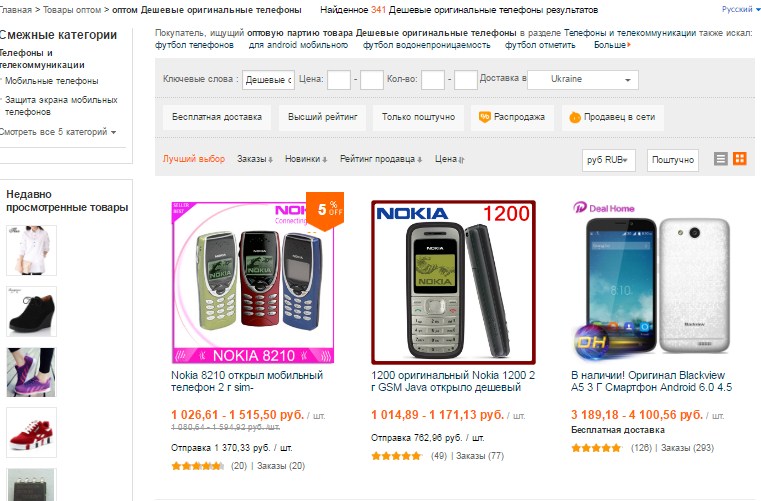Image resolution: width=761 pixels, height=501 pixels.
Task: Click the keyword input field
Action: click(268, 80)
